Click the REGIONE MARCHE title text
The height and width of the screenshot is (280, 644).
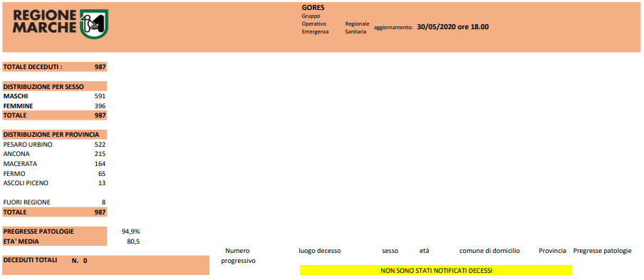[x=45, y=22]
